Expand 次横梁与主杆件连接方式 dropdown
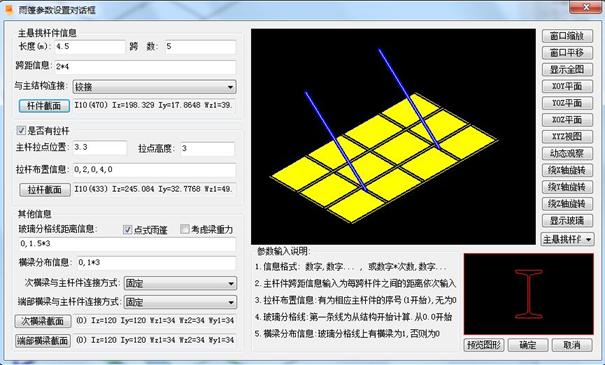 (180, 284)
